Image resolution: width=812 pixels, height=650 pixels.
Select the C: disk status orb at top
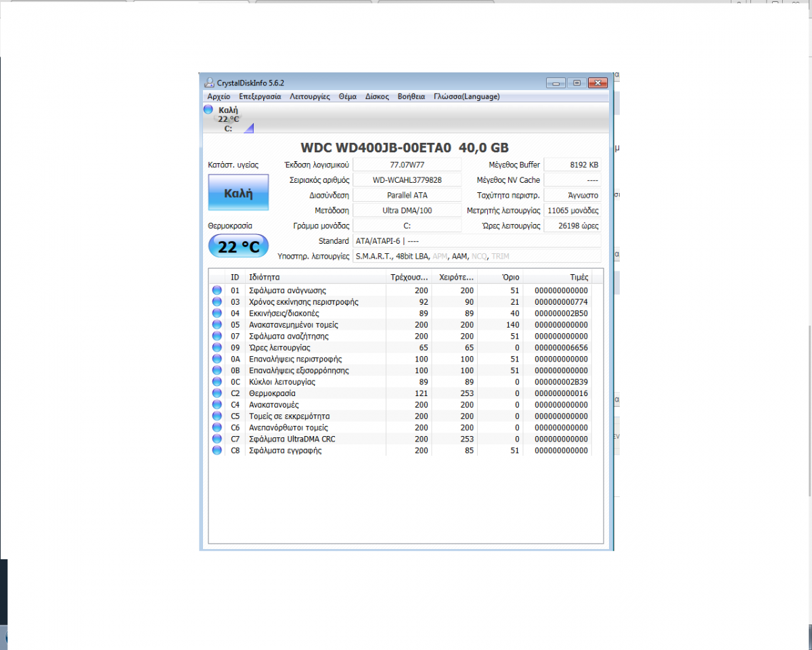(x=208, y=110)
